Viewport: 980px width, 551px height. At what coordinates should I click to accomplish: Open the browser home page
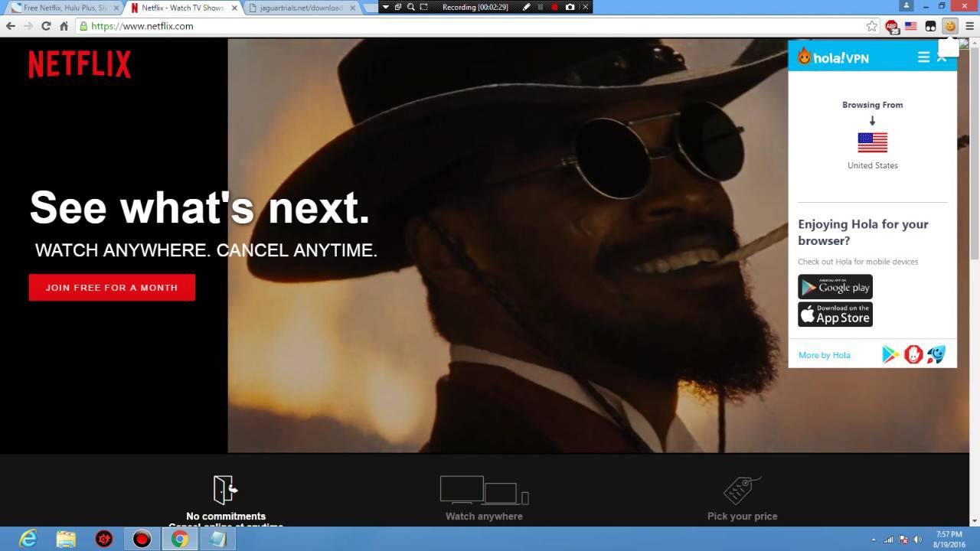point(64,26)
